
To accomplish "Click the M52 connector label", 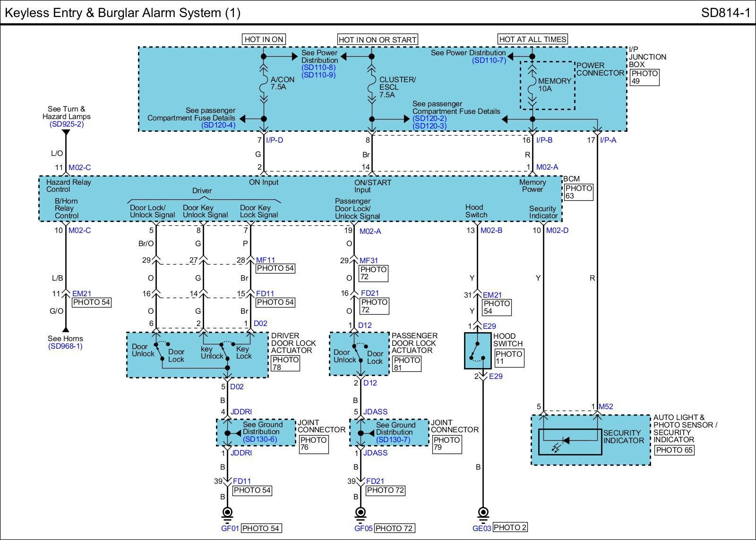I will (x=606, y=407).
